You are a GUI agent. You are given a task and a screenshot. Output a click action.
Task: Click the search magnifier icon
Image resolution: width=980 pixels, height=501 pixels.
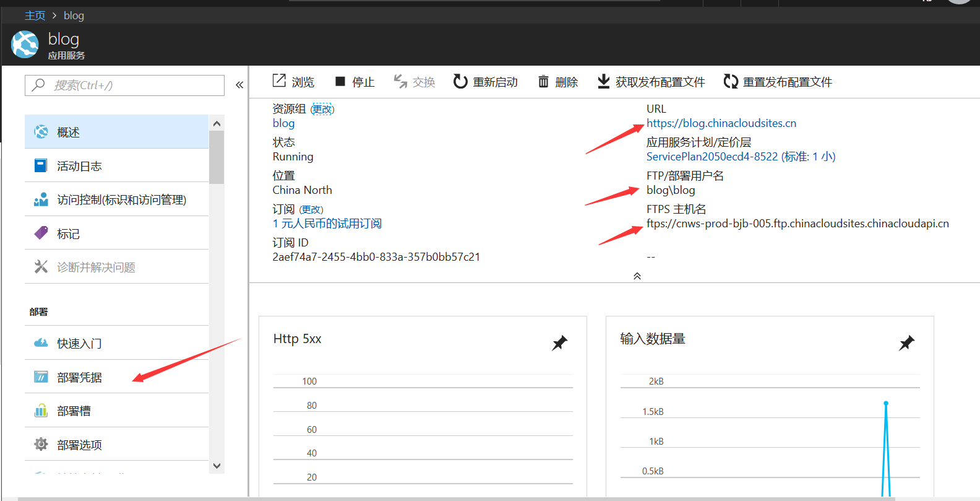[38, 85]
